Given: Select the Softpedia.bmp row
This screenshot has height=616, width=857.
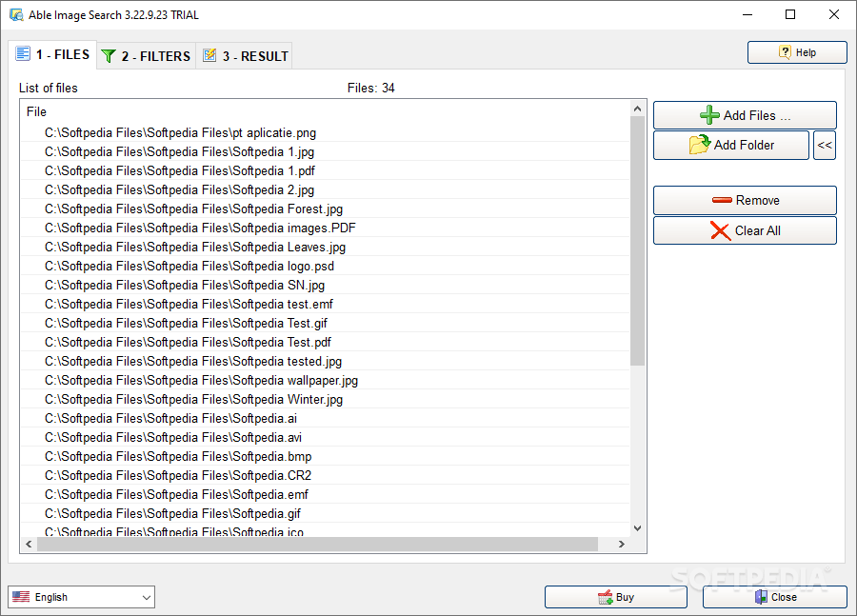Looking at the screenshot, I should (x=326, y=456).
